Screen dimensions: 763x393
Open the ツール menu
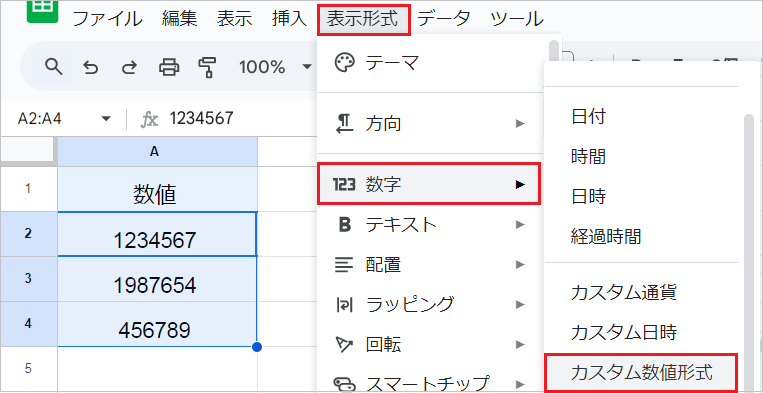click(x=517, y=19)
